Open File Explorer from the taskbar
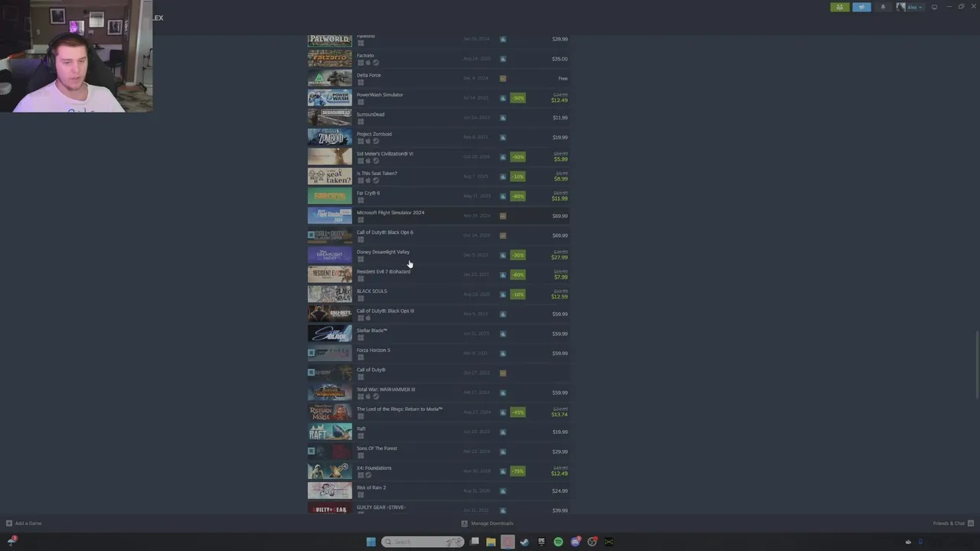 pos(491,542)
